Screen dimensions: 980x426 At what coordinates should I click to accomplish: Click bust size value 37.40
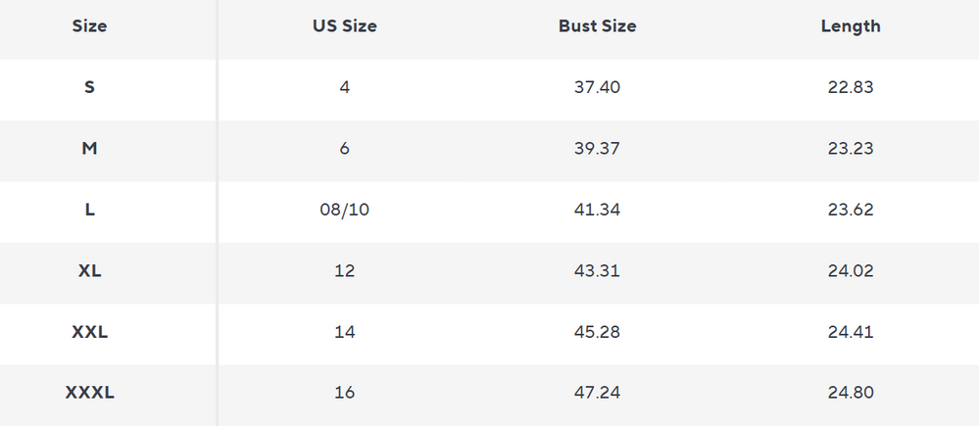pyautogui.click(x=597, y=87)
